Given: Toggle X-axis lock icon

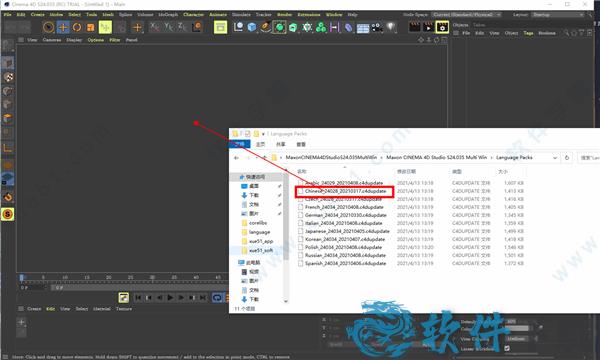Looking at the screenshot, I should click(x=155, y=27).
